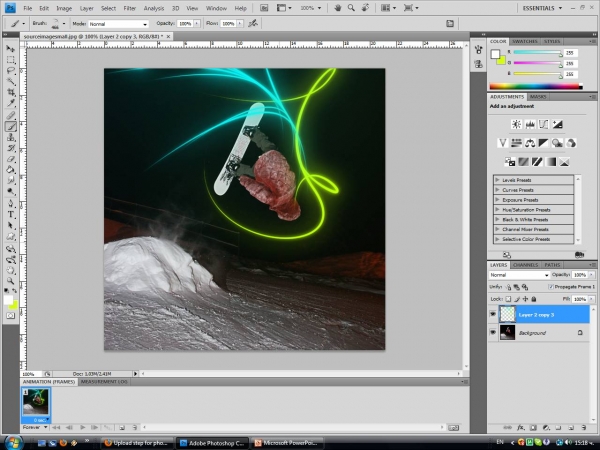Toggle lock transparent pixels
This screenshot has height=450, width=600.
tap(508, 299)
